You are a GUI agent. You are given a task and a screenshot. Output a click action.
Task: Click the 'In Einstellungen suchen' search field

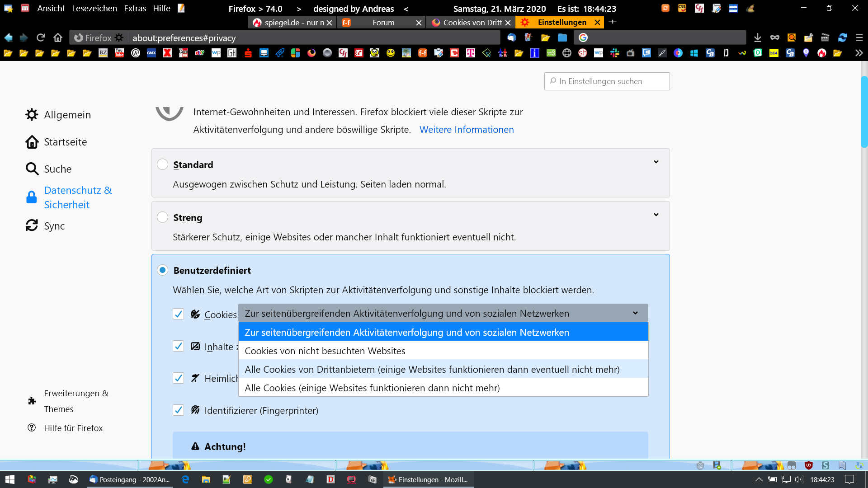tap(607, 81)
